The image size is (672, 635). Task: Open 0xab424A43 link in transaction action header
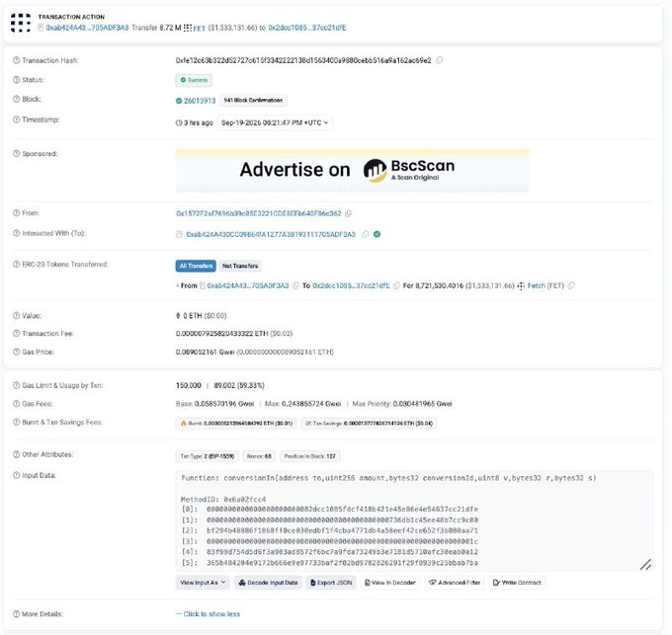point(87,28)
